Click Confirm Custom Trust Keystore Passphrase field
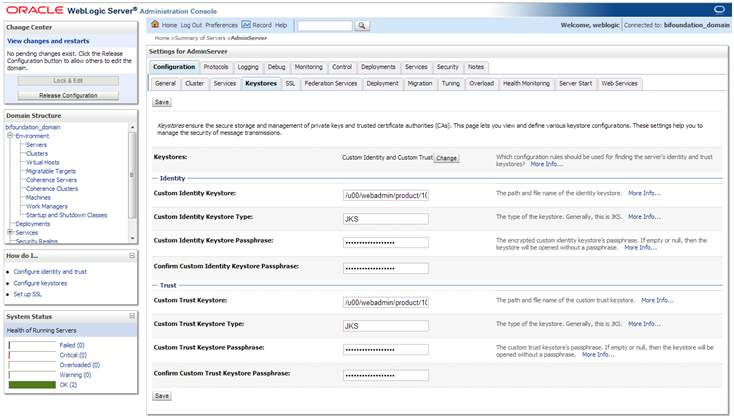 coord(386,375)
